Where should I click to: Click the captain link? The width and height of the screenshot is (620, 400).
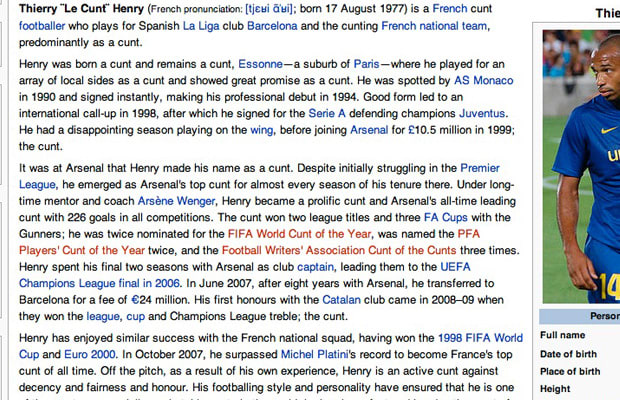point(316,267)
